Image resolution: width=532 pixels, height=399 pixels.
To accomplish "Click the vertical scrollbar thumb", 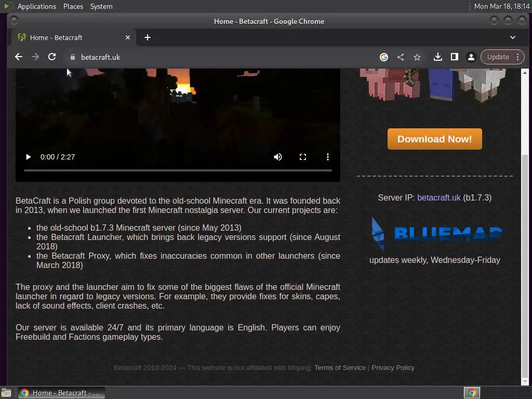I will [525, 265].
